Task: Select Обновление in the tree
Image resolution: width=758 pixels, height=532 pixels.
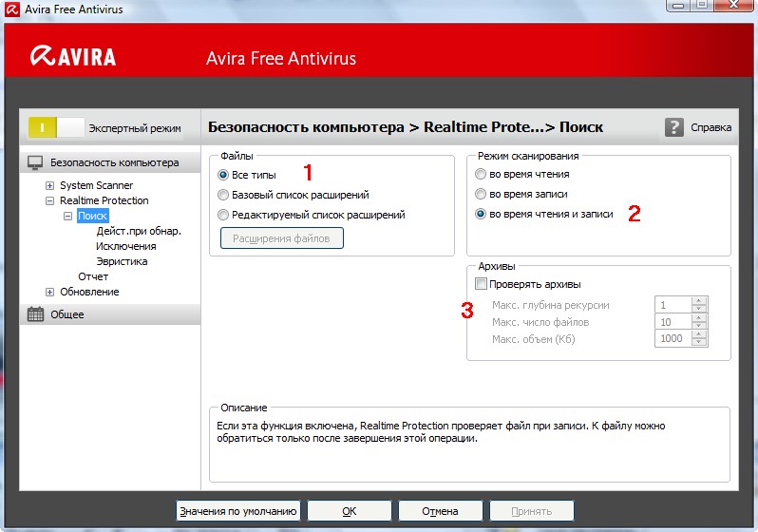Action: tap(89, 292)
